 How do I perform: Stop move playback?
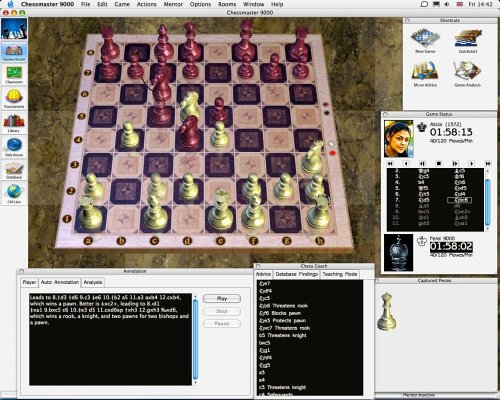[439, 164]
